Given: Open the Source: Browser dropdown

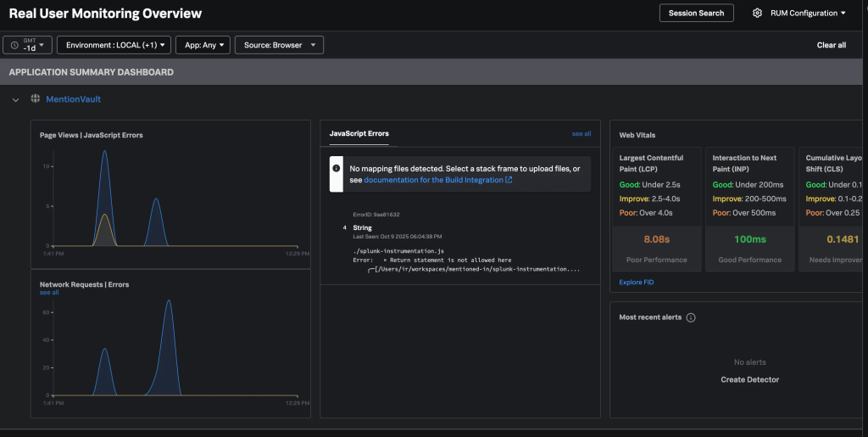Looking at the screenshot, I should pos(278,45).
